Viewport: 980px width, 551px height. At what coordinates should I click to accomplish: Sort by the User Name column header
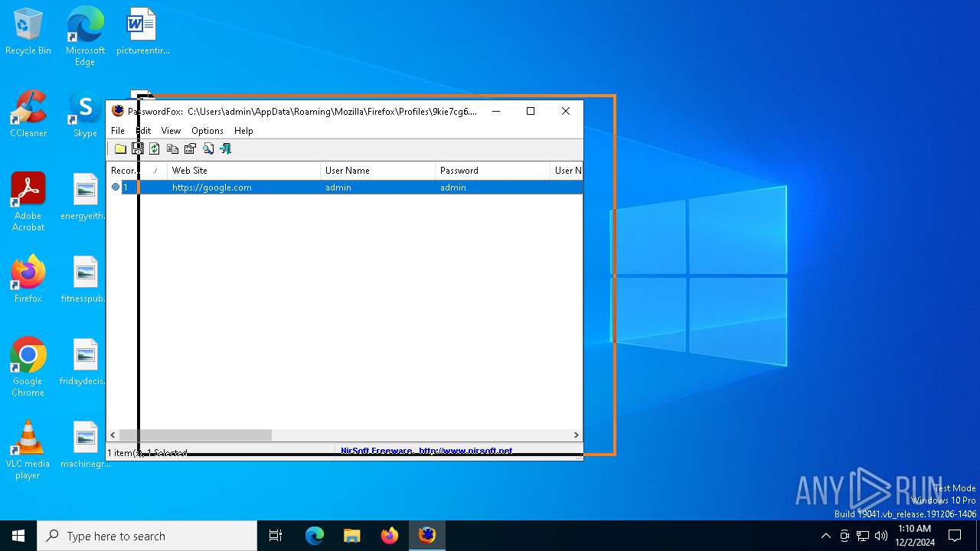377,171
